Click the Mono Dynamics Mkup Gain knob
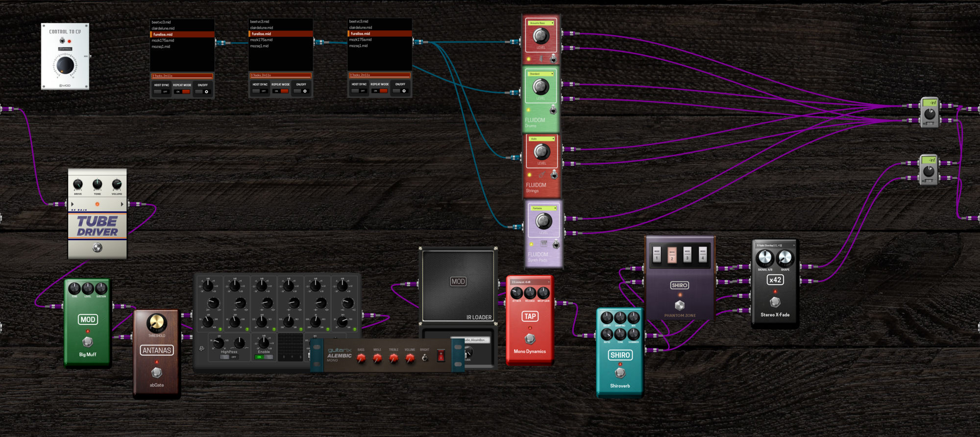980x437 pixels. pyautogui.click(x=543, y=293)
